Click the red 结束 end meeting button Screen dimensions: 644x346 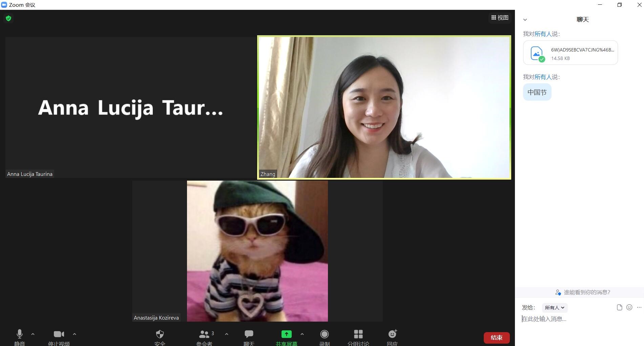point(496,338)
